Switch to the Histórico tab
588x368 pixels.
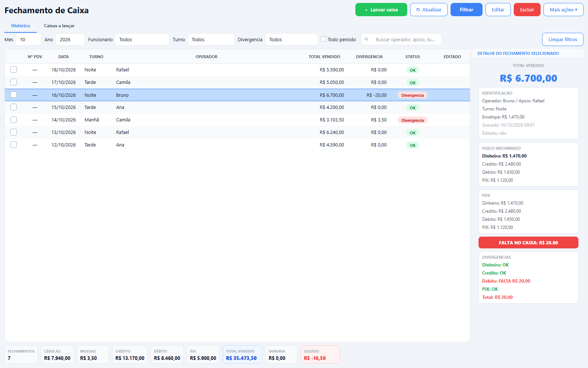[21, 26]
